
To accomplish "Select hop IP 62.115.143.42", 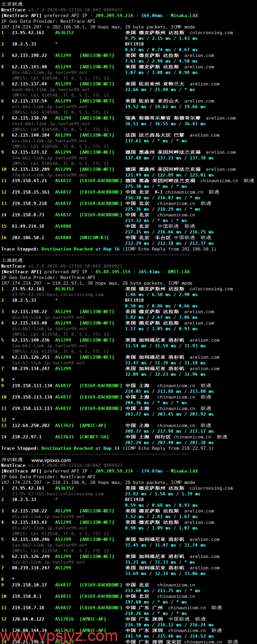I will coord(30,522).
